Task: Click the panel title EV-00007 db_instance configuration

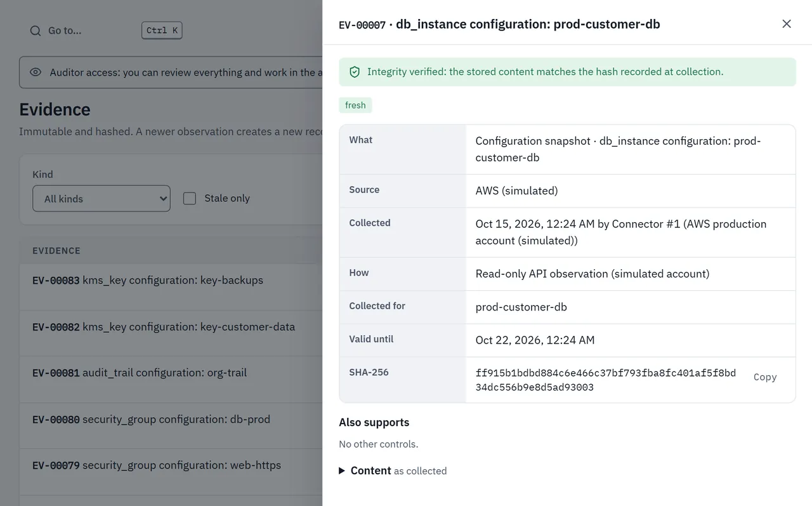Action: (499, 24)
